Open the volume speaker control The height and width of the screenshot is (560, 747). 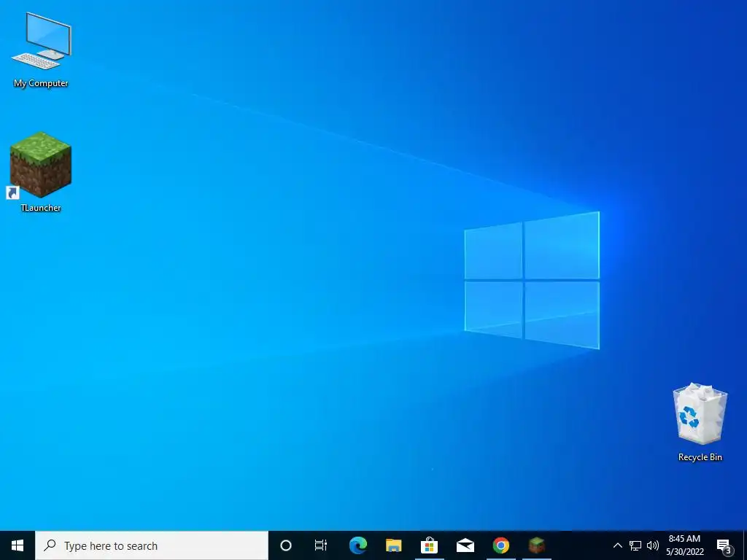(653, 545)
